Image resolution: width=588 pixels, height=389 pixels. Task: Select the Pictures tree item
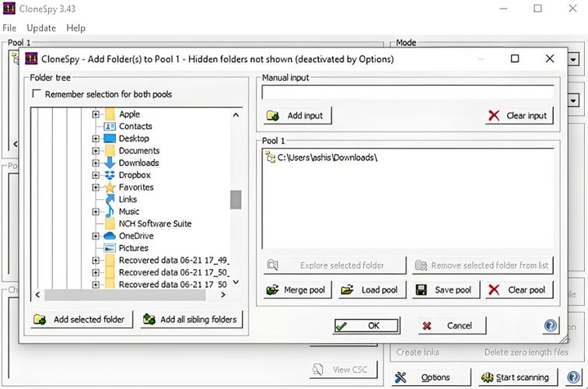pyautogui.click(x=134, y=248)
